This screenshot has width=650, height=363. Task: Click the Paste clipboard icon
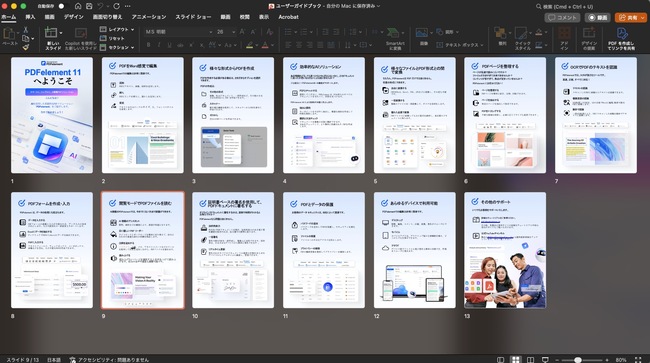[9, 34]
